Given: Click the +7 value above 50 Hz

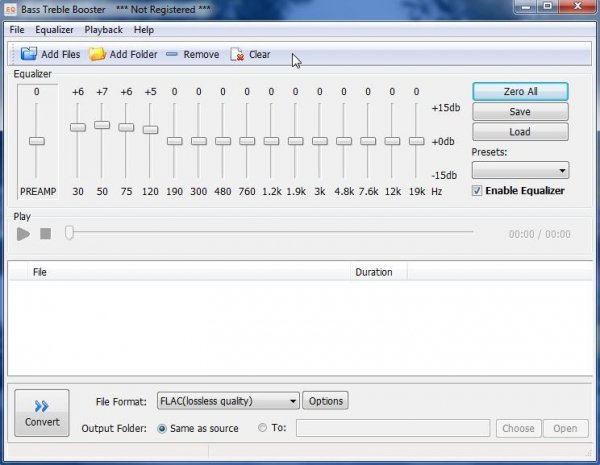Looking at the screenshot, I should click(x=102, y=92).
